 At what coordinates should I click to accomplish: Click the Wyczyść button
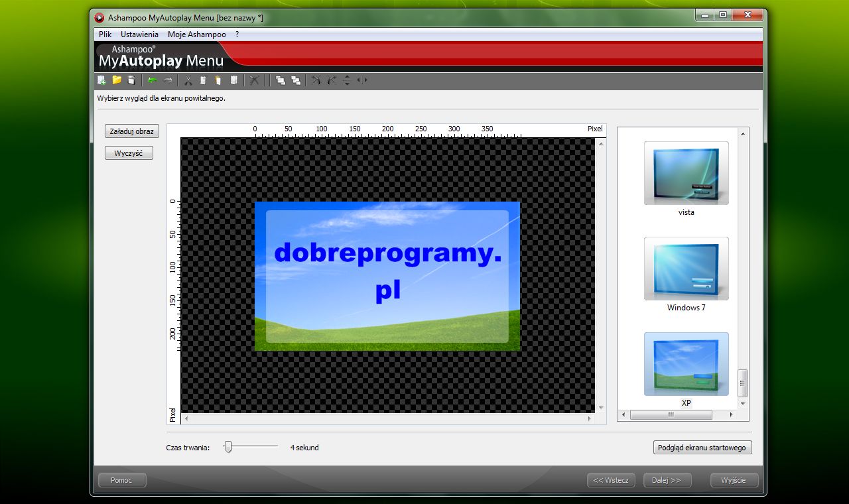[x=129, y=153]
